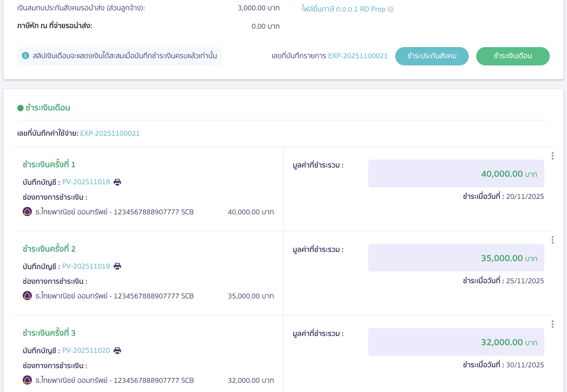Click print icon next to PV-202511020

[117, 350]
